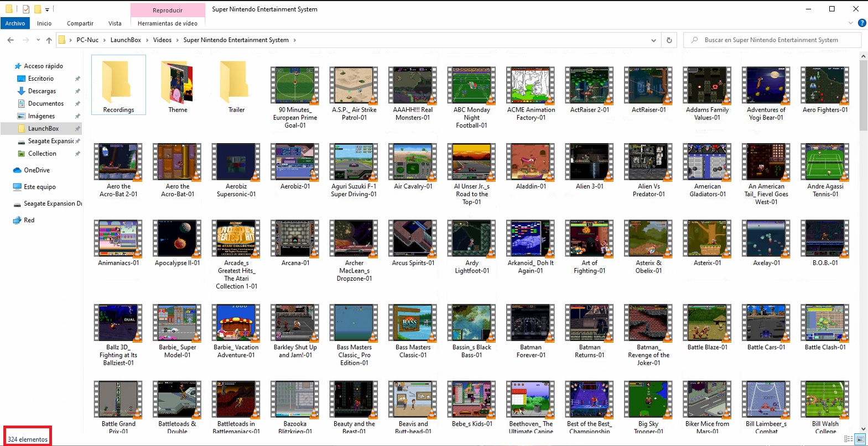Open LaunchBox in quick access
The height and width of the screenshot is (446, 868).
(43, 128)
